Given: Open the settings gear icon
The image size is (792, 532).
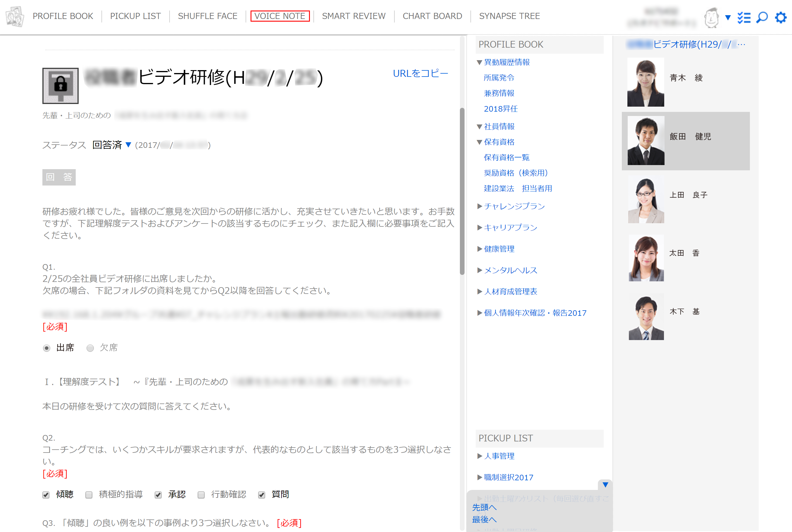Looking at the screenshot, I should (x=781, y=17).
